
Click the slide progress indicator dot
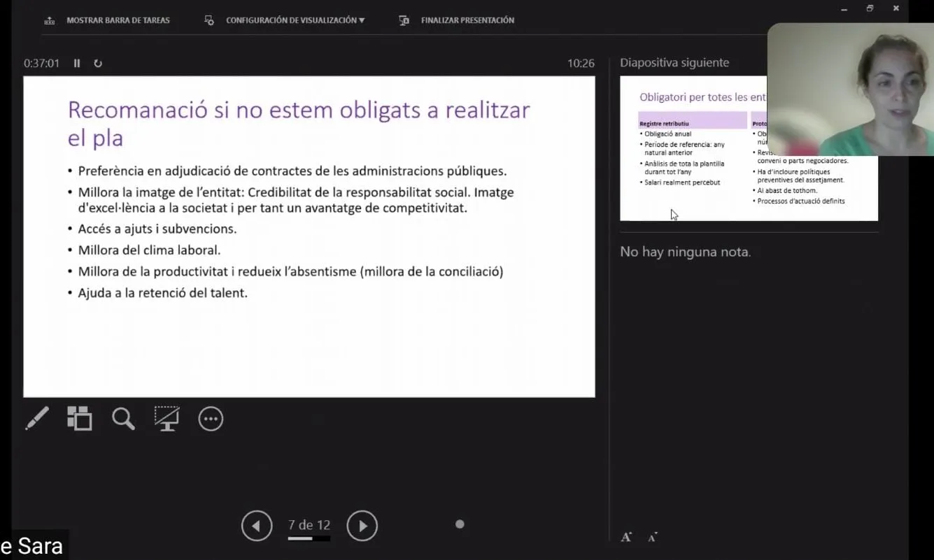460,523
